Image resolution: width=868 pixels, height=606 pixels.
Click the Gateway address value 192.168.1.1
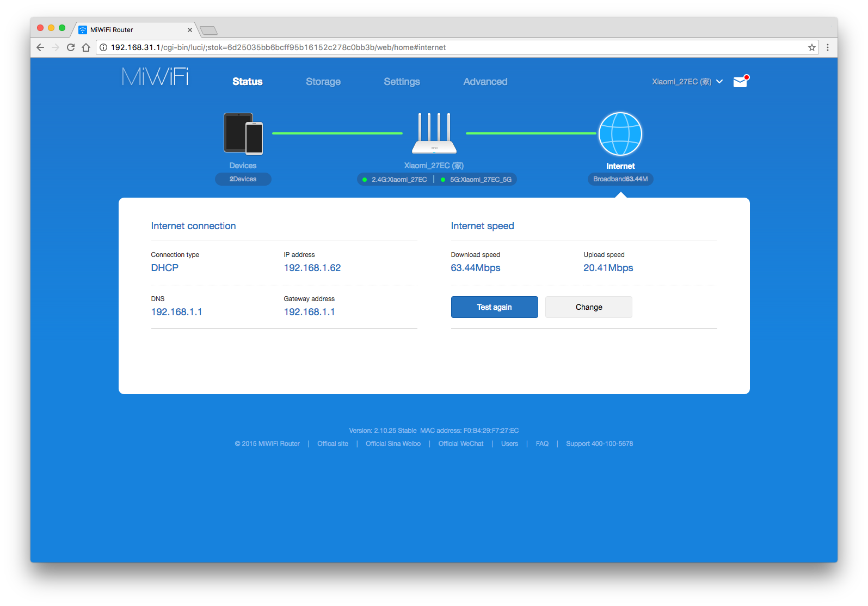click(310, 312)
